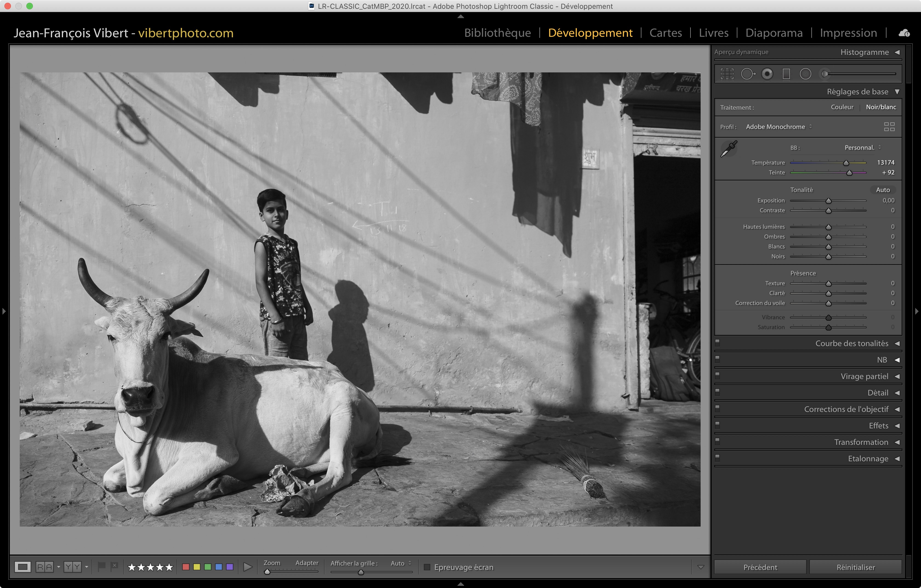Click the cloud sync status icon
The height and width of the screenshot is (588, 921).
pyautogui.click(x=904, y=33)
